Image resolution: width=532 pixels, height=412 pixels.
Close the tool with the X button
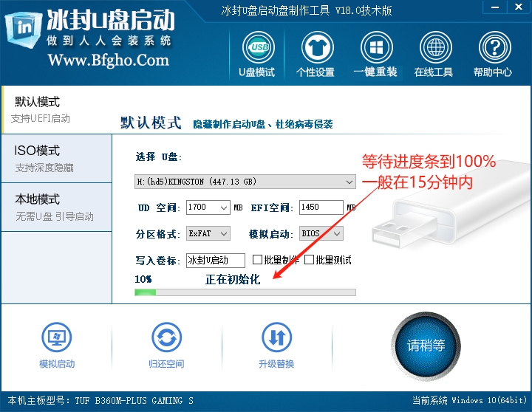519,7
